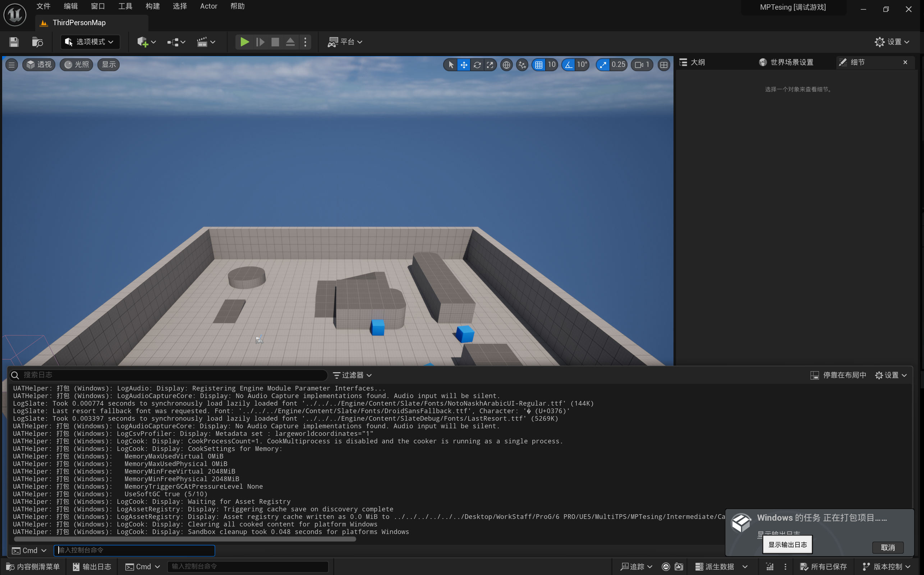Image resolution: width=924 pixels, height=575 pixels.
Task: Open the top-right Settings (设置) dropdown
Action: click(892, 42)
